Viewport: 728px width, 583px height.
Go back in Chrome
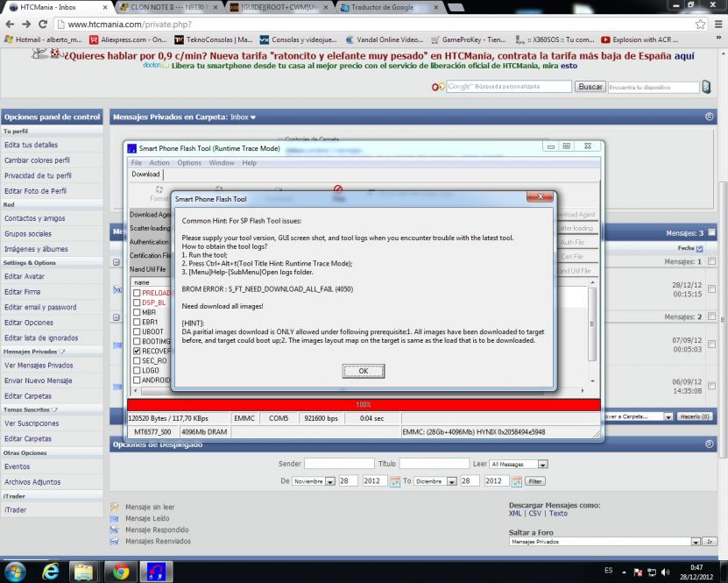coord(10,25)
